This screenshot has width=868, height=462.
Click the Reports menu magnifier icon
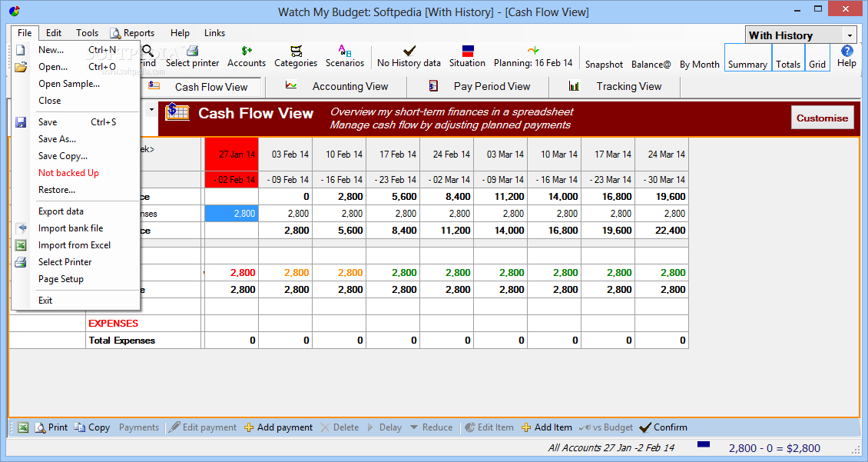(x=115, y=33)
